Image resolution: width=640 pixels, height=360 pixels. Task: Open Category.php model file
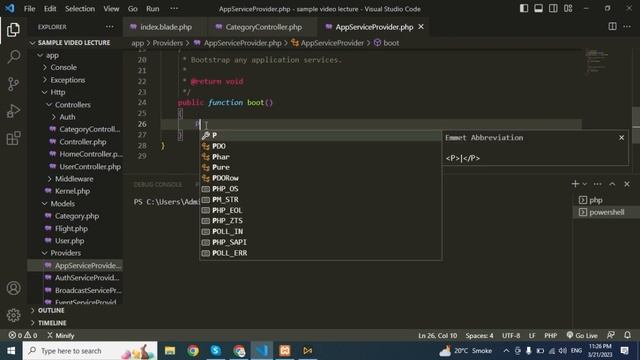pyautogui.click(x=77, y=216)
